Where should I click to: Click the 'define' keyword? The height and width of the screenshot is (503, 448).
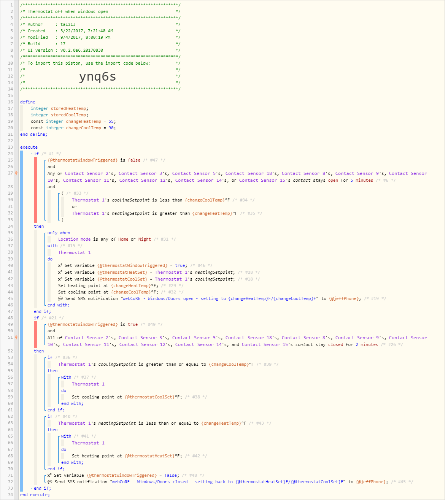click(28, 102)
